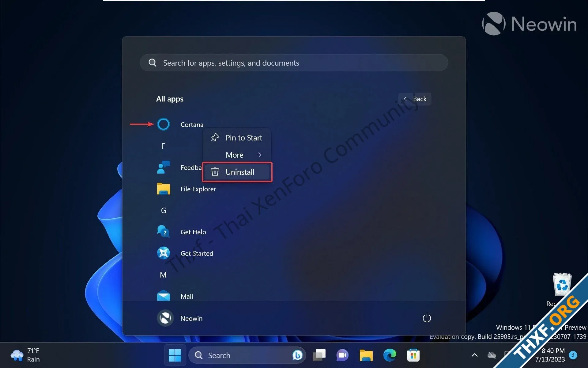
Task: Click the Bing icon in taskbar search
Action: [297, 355]
